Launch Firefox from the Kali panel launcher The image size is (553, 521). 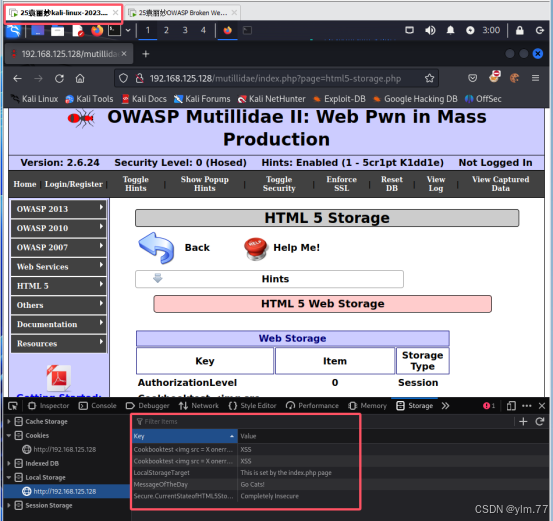[97, 30]
